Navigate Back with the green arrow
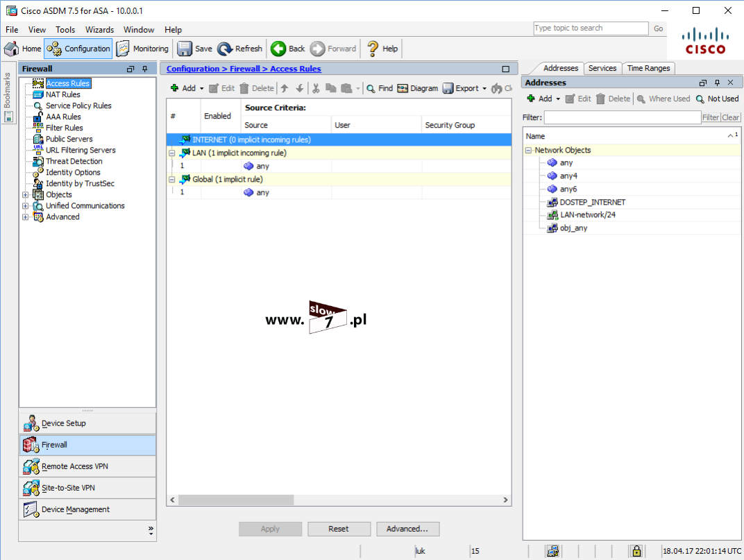This screenshot has width=744, height=560. (288, 49)
